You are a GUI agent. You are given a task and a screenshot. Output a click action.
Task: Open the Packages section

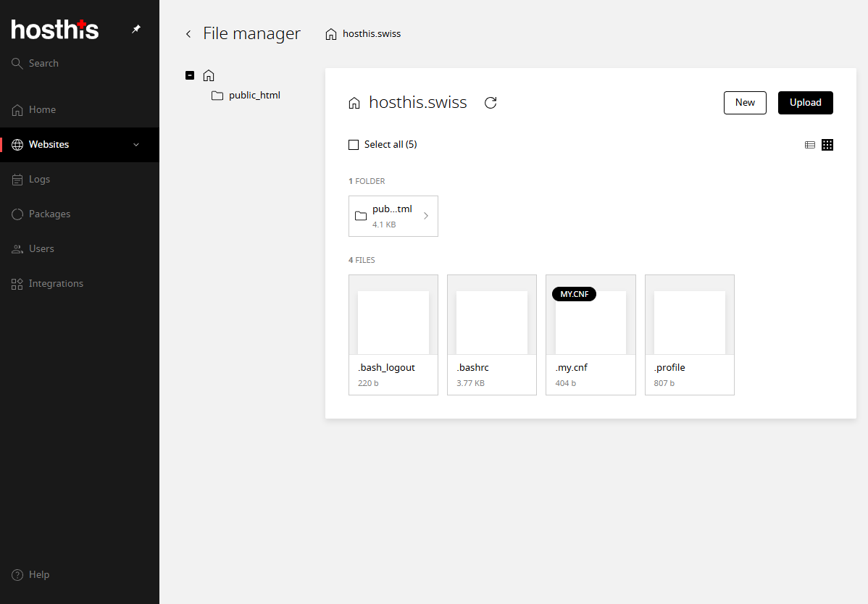point(49,214)
